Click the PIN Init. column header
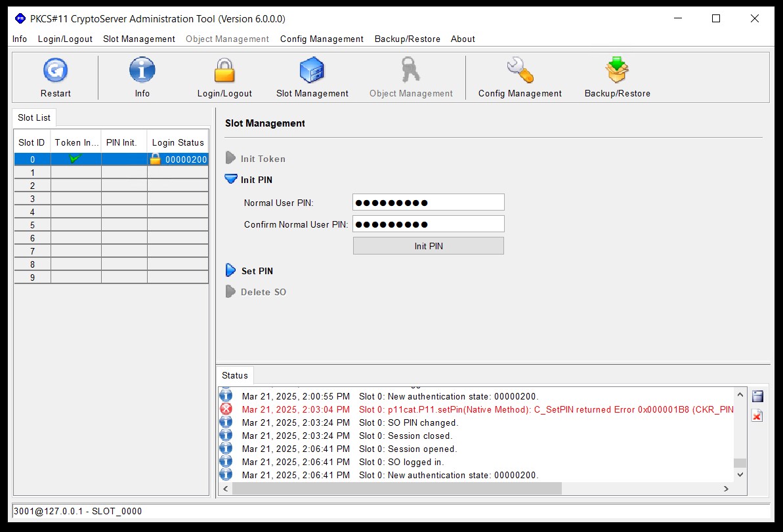Screen dimensions: 783x532 124,143
